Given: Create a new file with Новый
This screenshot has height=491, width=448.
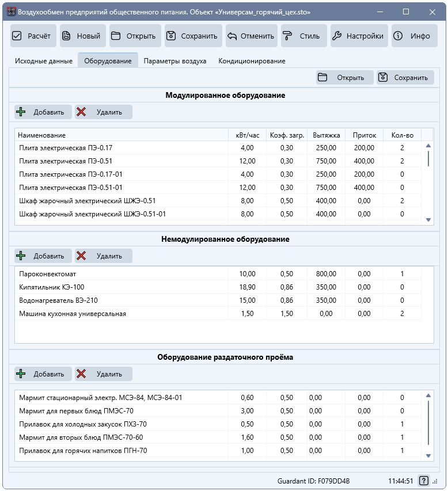Looking at the screenshot, I should 82,36.
